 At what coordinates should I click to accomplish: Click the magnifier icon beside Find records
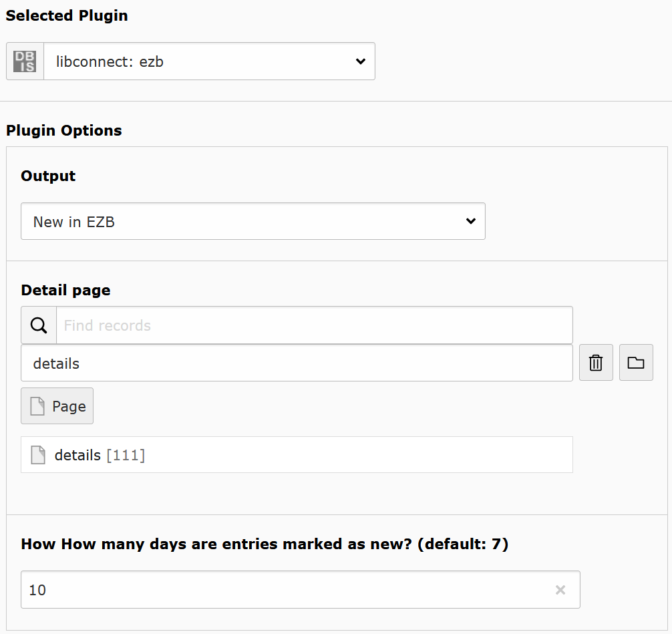[38, 325]
